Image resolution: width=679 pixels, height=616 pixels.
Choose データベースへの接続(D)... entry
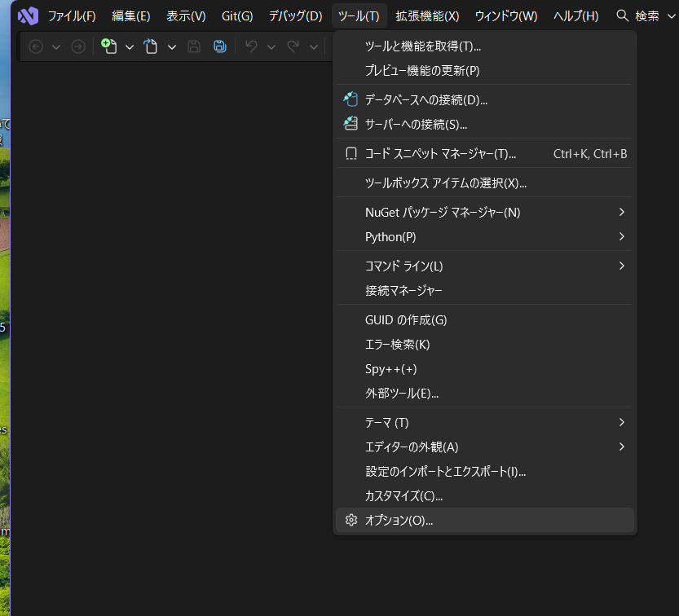[484, 100]
